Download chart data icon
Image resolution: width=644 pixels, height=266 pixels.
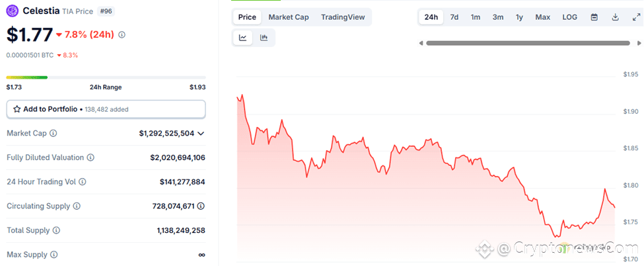tap(615, 17)
